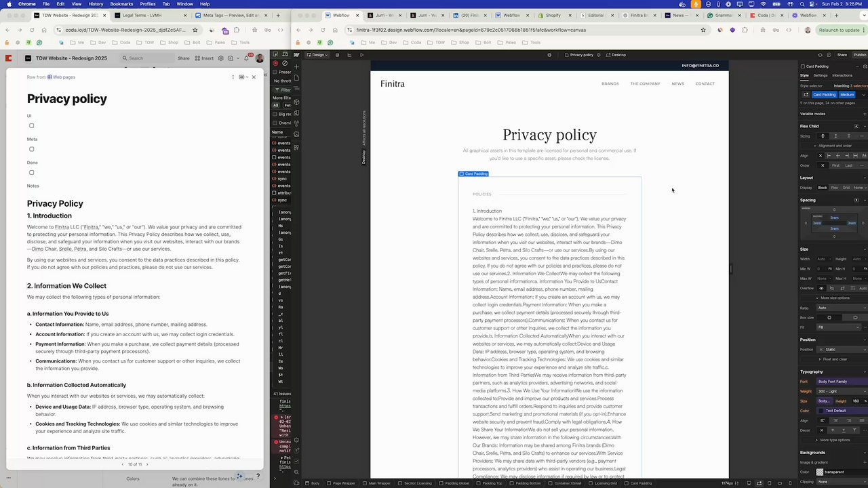Expand More size options
868x488 pixels.
pos(833,298)
